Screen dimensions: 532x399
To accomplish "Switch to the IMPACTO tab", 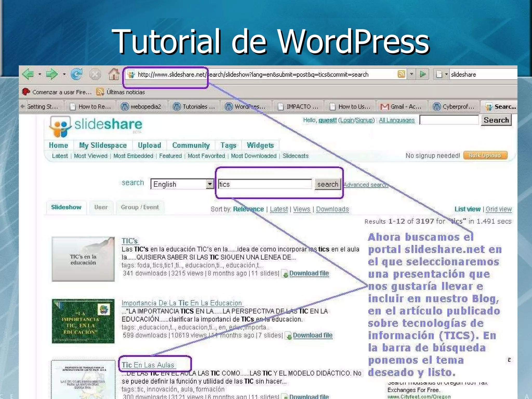I will tap(298, 107).
